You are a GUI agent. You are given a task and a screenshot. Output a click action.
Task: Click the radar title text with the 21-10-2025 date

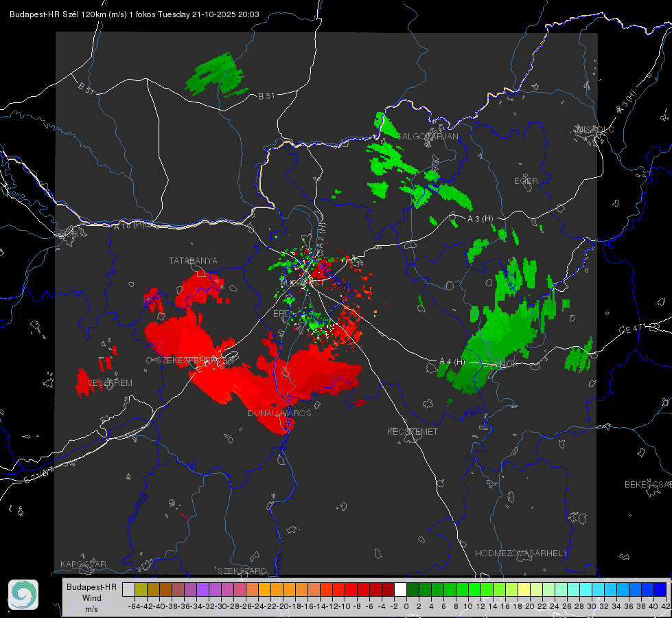pyautogui.click(x=134, y=14)
